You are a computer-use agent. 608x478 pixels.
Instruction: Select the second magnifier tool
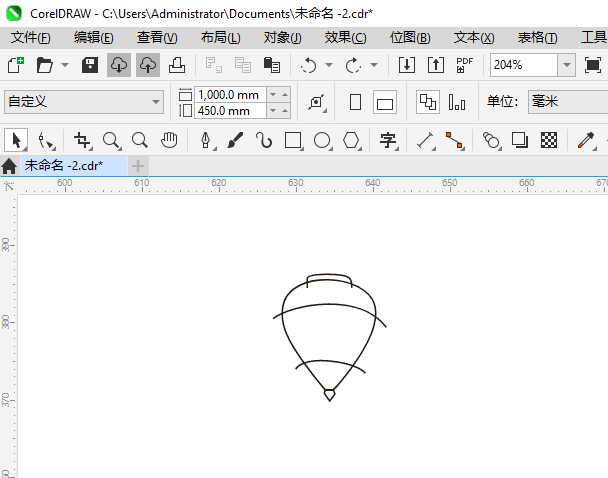pyautogui.click(x=140, y=140)
